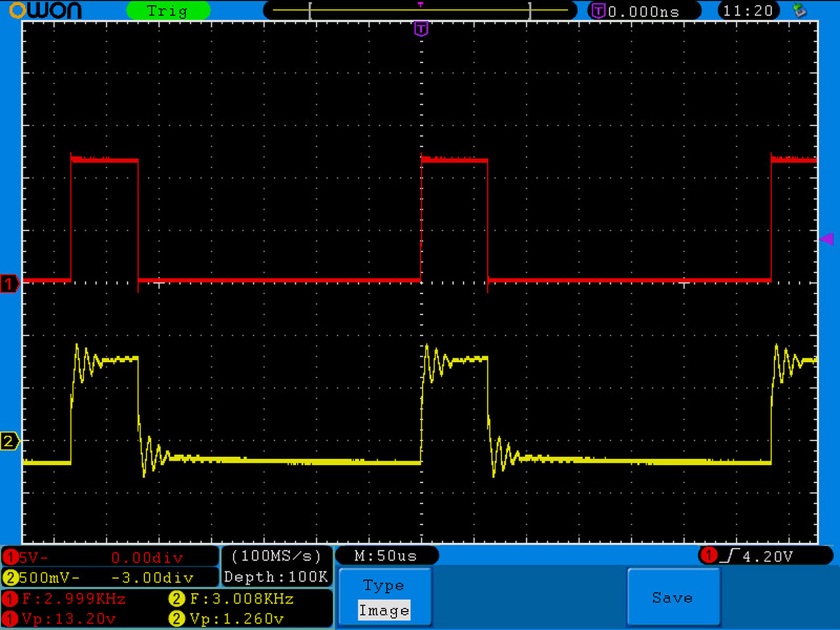Screen dimensions: 840x630
Task: Click the waveform memory position bar
Action: tap(420, 10)
